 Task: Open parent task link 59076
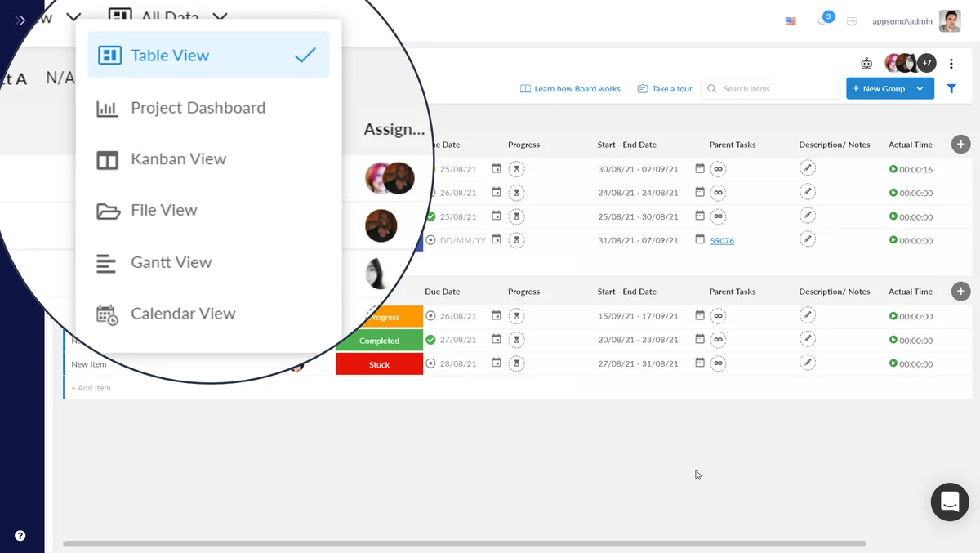[722, 241]
